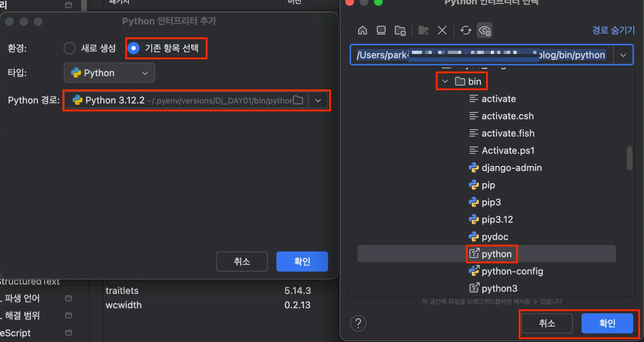Collapse the bin folder
Image resolution: width=644 pixels, height=342 pixels.
(x=445, y=81)
